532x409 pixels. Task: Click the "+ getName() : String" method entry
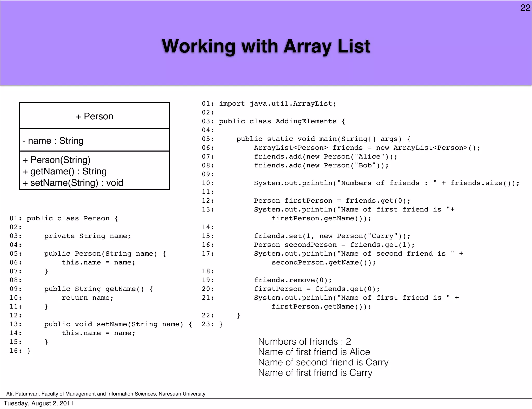click(x=64, y=171)
